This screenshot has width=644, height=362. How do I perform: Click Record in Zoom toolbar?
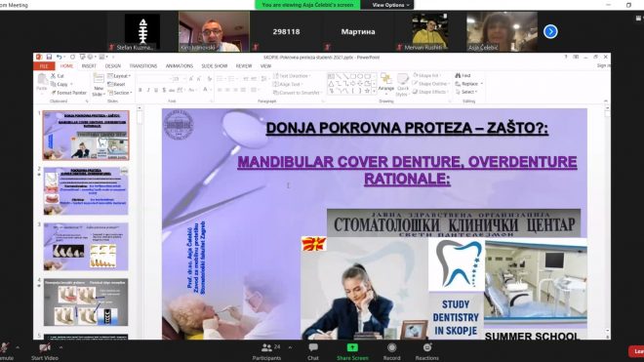coord(392,351)
